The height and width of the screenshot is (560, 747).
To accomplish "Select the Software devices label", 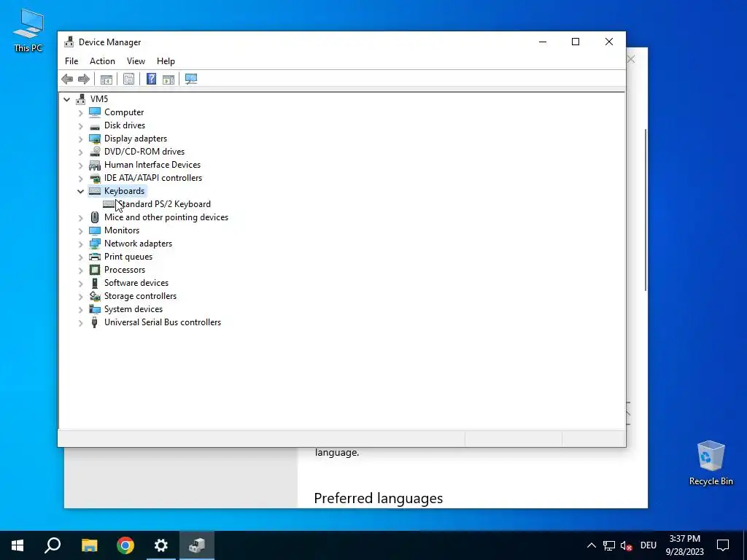I will [136, 283].
